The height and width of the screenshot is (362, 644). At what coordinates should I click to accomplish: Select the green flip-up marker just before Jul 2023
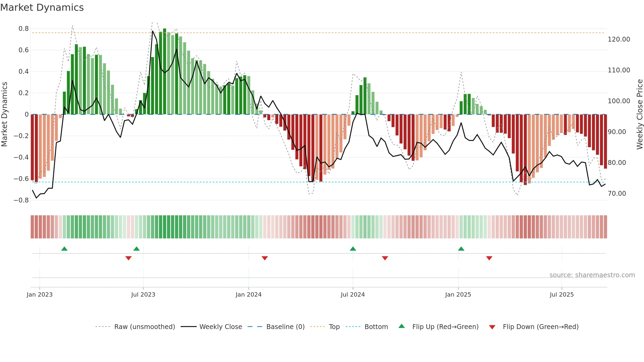pyautogui.click(x=137, y=249)
